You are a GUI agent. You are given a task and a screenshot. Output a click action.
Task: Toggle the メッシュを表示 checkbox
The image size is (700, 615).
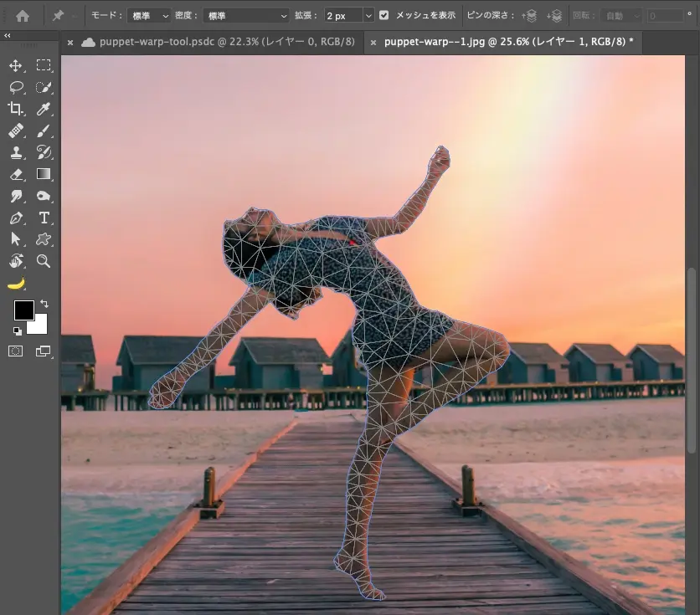[x=383, y=15]
